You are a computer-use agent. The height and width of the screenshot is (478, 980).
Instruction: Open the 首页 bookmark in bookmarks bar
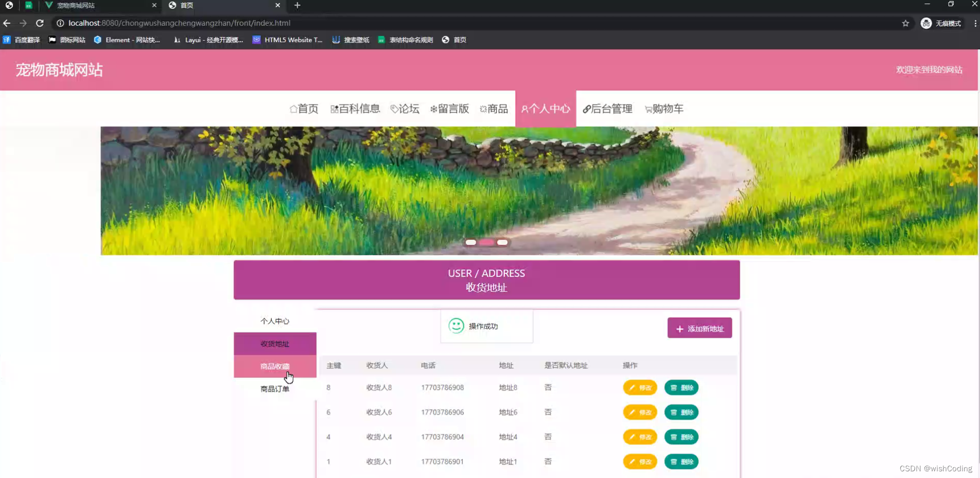coord(454,40)
